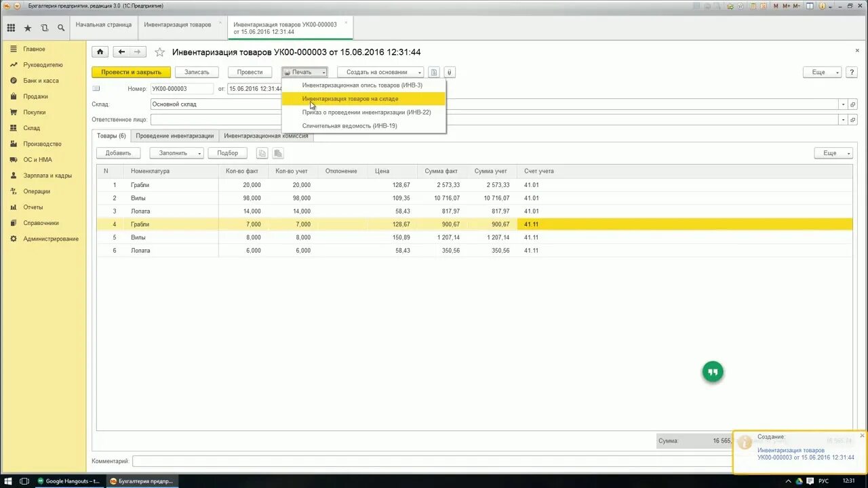Open the History icon in top panel
Image resolution: width=868 pixels, height=488 pixels.
45,28
